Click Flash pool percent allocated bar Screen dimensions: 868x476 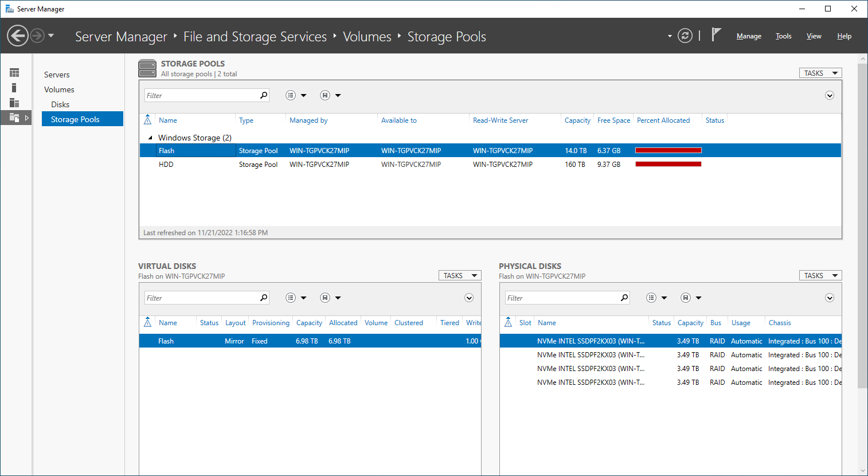click(668, 150)
